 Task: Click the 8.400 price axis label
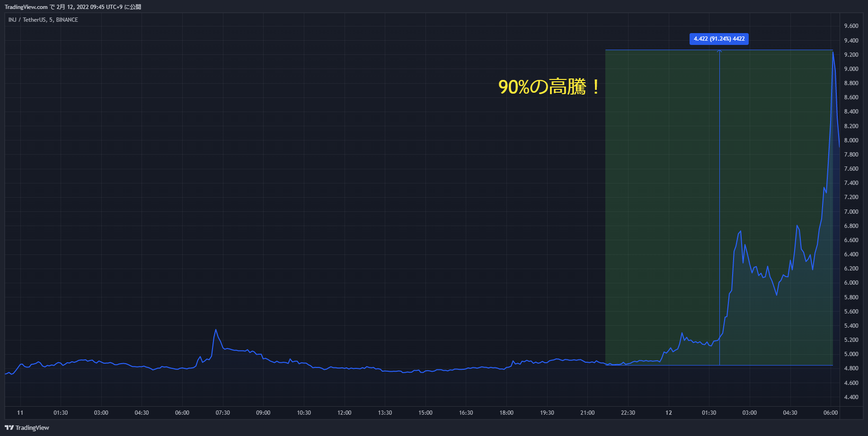pyautogui.click(x=851, y=112)
